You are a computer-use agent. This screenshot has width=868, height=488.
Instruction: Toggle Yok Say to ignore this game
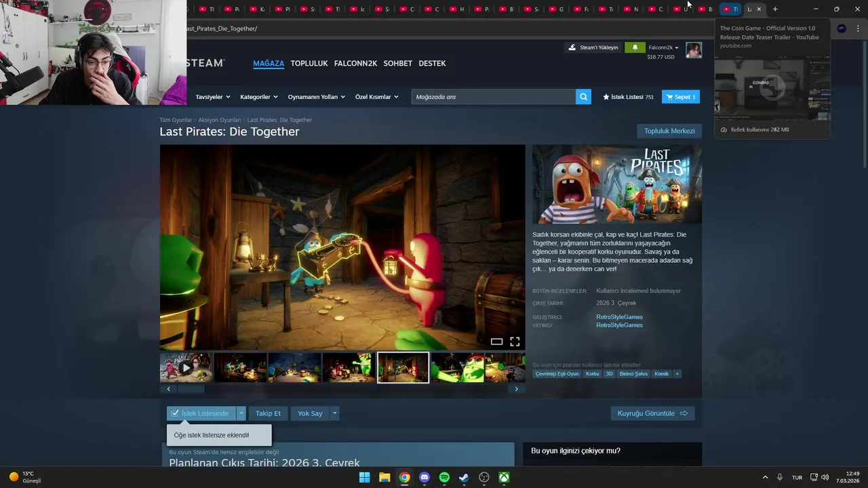tap(310, 413)
